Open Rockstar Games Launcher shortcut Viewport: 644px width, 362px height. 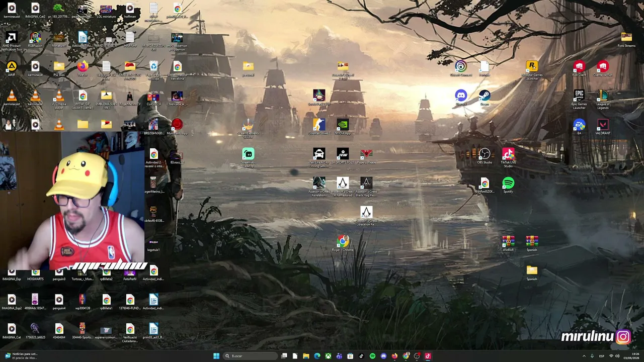tap(532, 71)
